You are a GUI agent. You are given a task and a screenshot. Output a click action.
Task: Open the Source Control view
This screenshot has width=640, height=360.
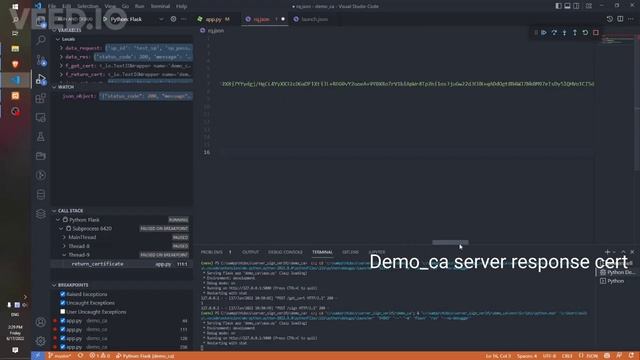click(x=41, y=60)
